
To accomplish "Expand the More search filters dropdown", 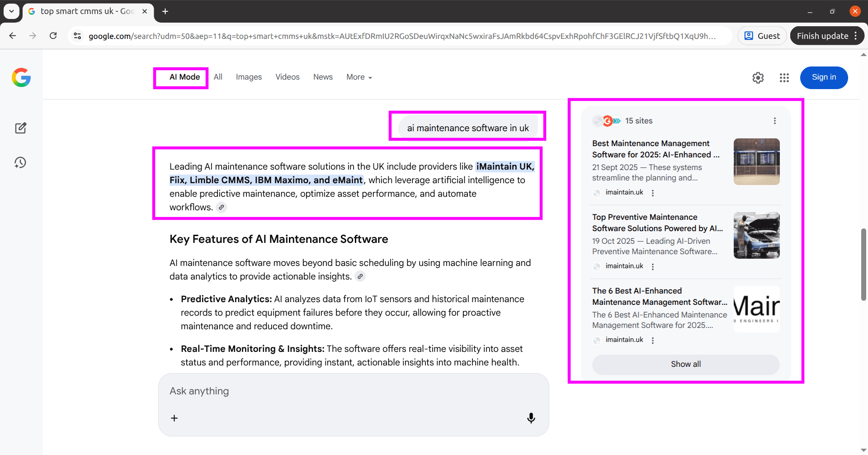I will (x=358, y=77).
